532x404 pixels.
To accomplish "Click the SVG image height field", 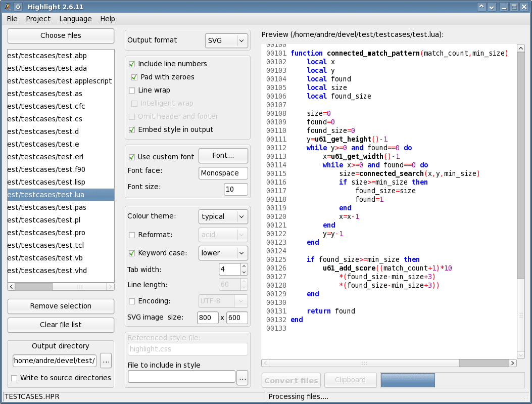I will click(x=237, y=318).
